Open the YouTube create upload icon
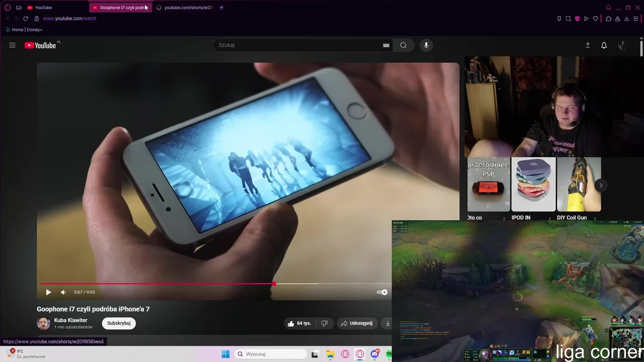The width and height of the screenshot is (644, 362). click(x=588, y=45)
